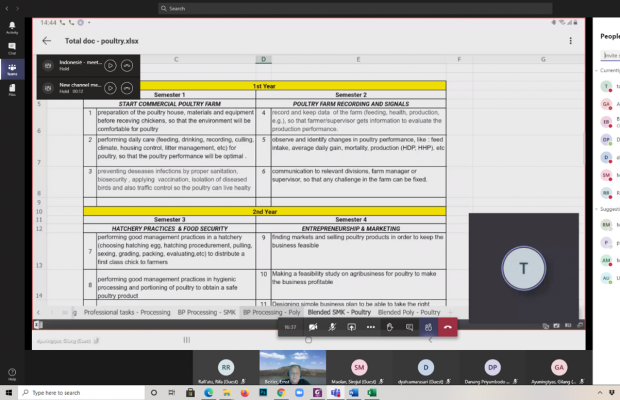Select the Beitler video participant tile

(293, 368)
